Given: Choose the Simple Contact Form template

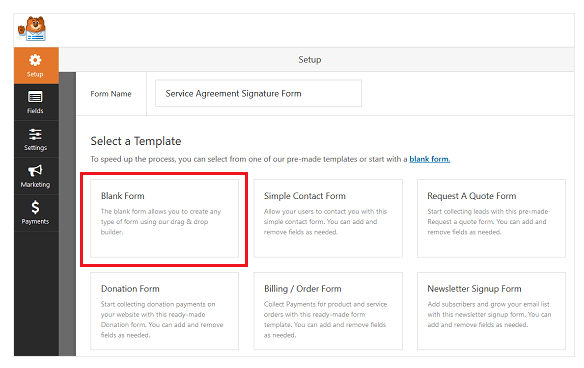Looking at the screenshot, I should click(328, 218).
